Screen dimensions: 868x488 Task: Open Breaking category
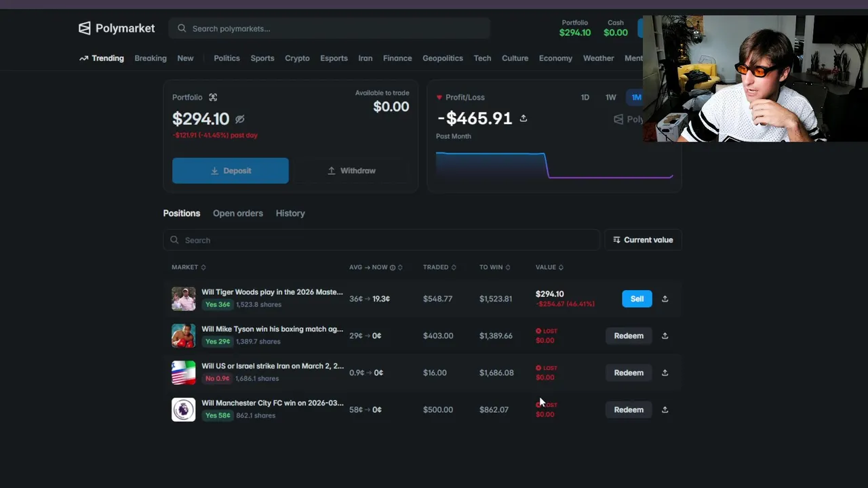click(x=151, y=58)
